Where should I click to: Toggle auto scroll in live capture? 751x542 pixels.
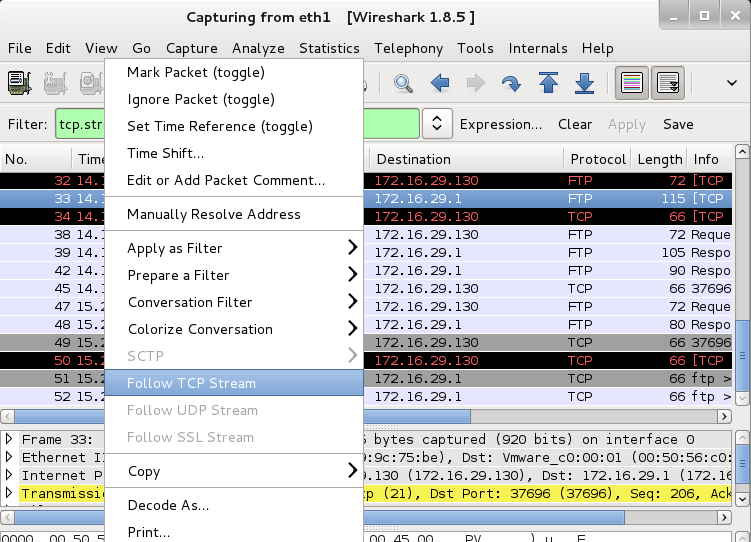[x=668, y=83]
